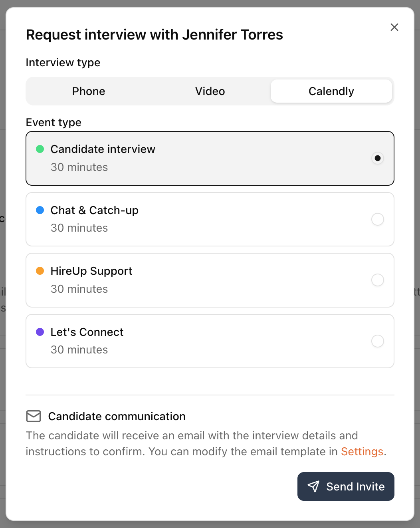420x528 pixels.
Task: Click the purple dot beside Let's Connect
Action: tap(40, 331)
